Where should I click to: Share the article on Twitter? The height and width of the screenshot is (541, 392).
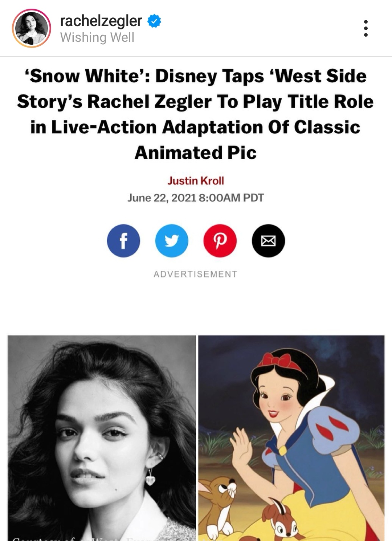pos(172,241)
